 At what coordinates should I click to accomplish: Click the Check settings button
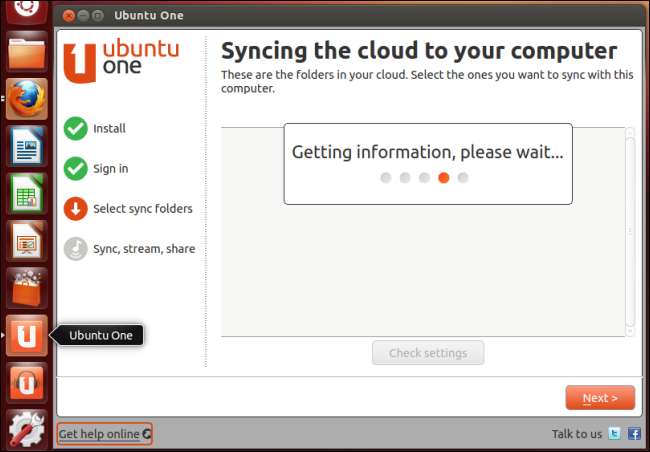click(x=428, y=353)
